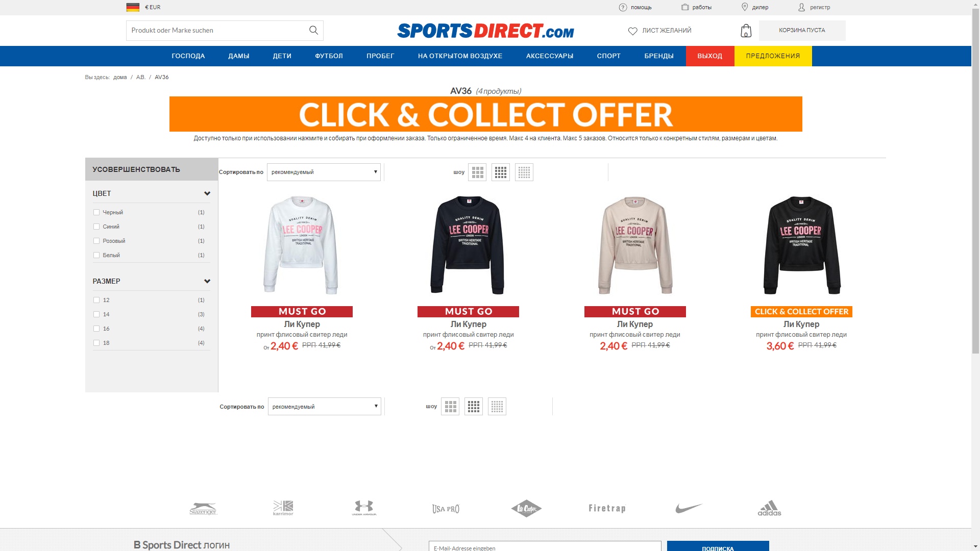Click the jobs briefcase icon
This screenshot has height=551, width=980.
[x=685, y=7]
